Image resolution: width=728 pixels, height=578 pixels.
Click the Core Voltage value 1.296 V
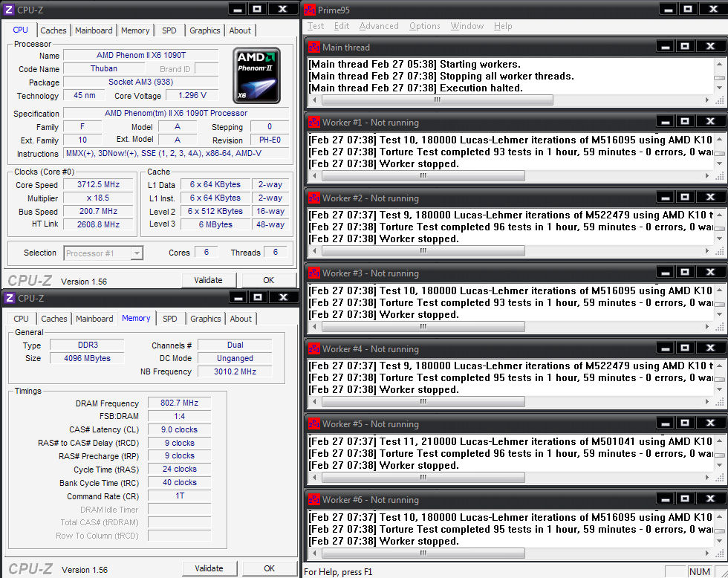pos(192,96)
